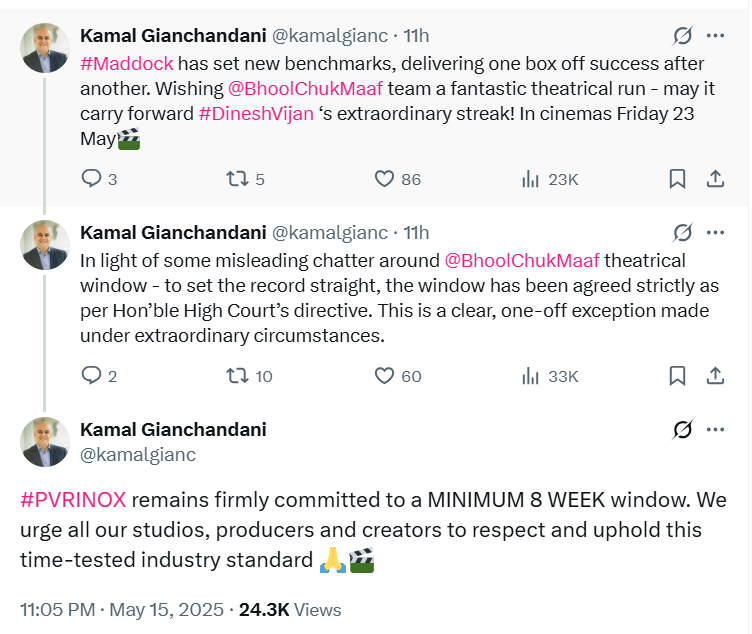The width and height of the screenshot is (752, 634).
Task: Open more options on second tweet
Action: [x=715, y=233]
